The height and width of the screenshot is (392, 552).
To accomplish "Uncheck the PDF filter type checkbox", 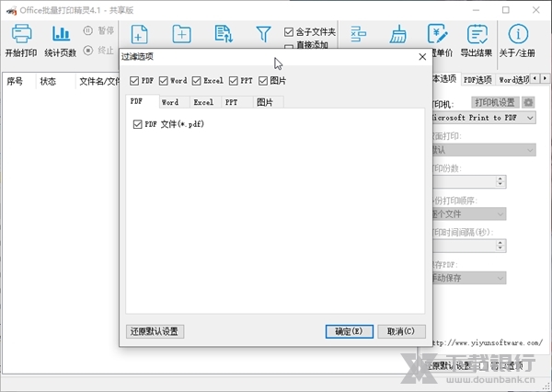I will (134, 81).
